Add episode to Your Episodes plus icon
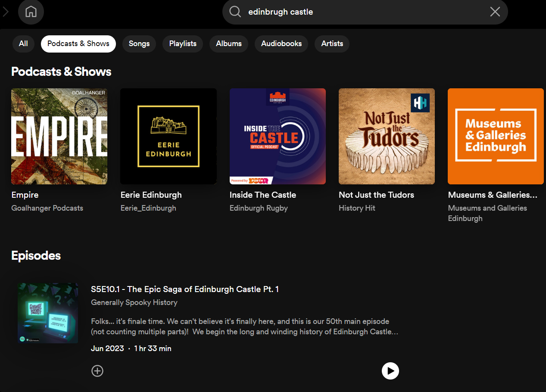The width and height of the screenshot is (546, 392). tap(97, 371)
